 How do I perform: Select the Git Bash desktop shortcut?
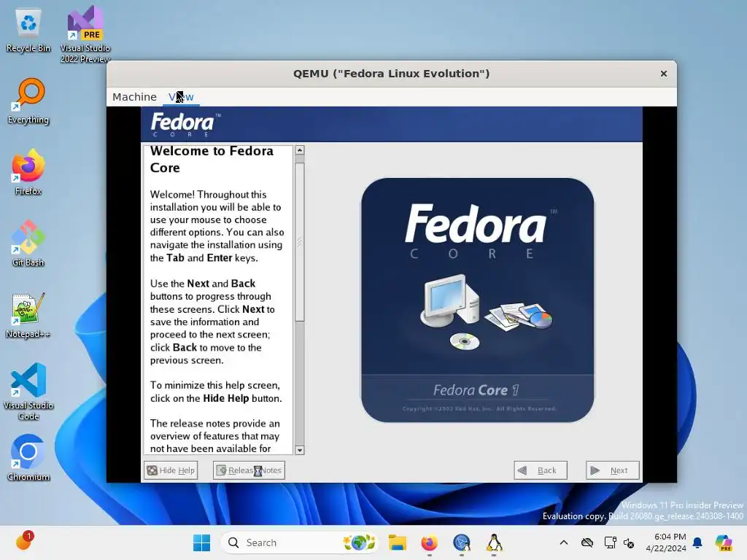[x=28, y=244]
